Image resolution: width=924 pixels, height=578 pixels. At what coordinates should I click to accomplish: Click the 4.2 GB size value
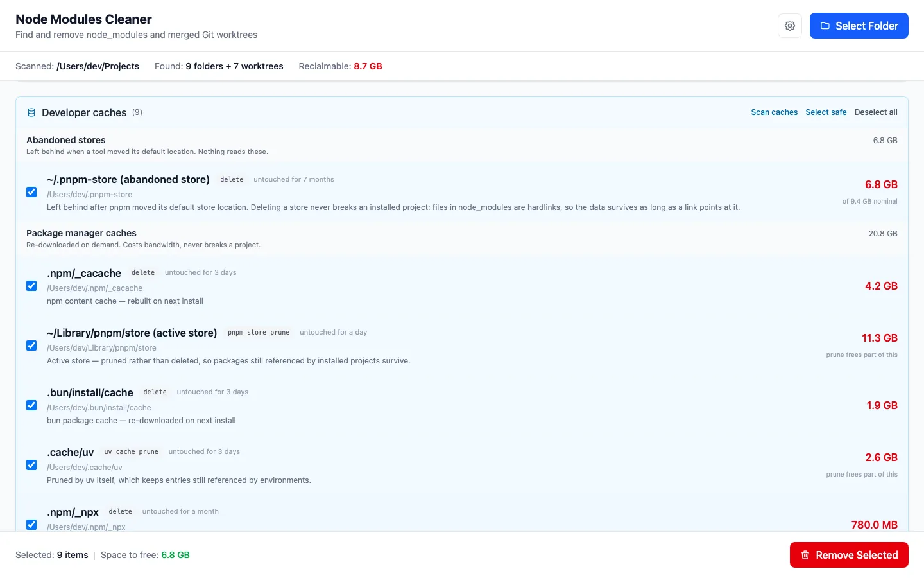coord(881,286)
